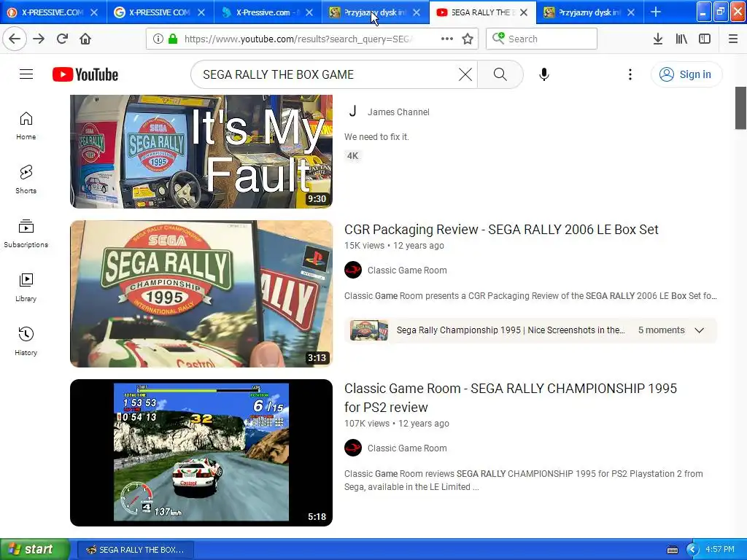Open page actions three-dots in address bar
Screen dimensions: 747x560
(447, 39)
